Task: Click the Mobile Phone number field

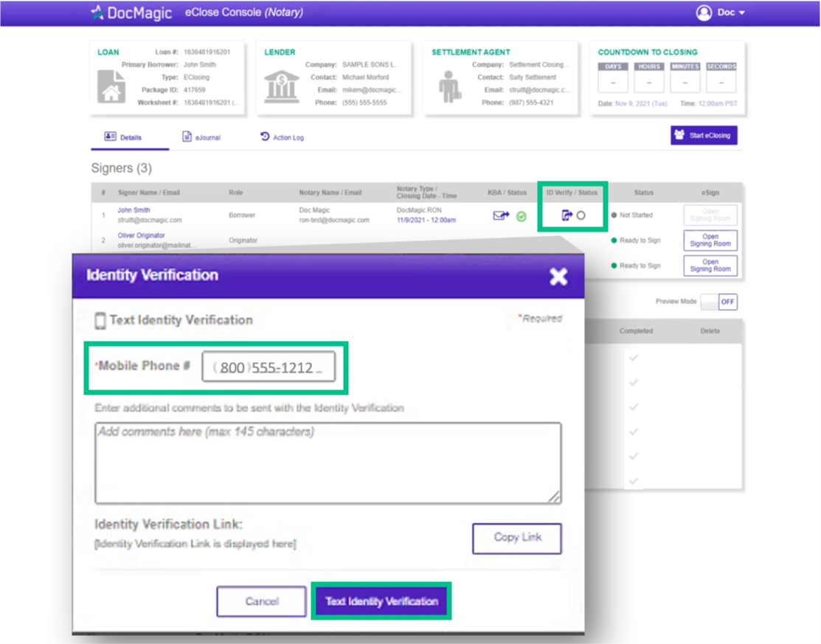Action: coord(269,367)
